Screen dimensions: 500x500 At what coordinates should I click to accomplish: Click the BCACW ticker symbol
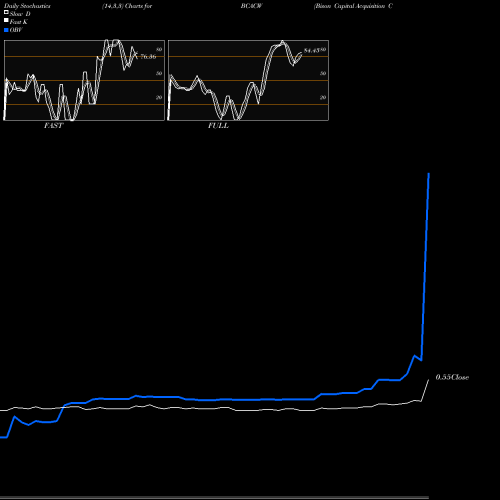252,6
